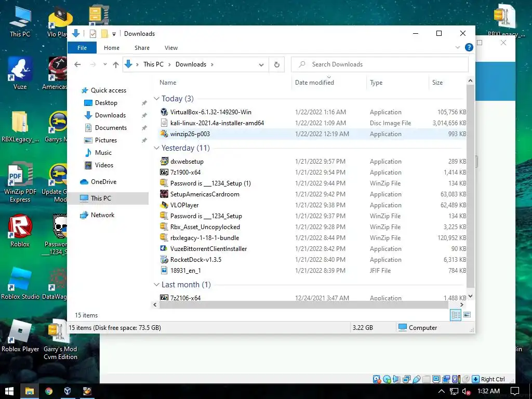Select the winzip26-p003 application icon

tap(164, 134)
